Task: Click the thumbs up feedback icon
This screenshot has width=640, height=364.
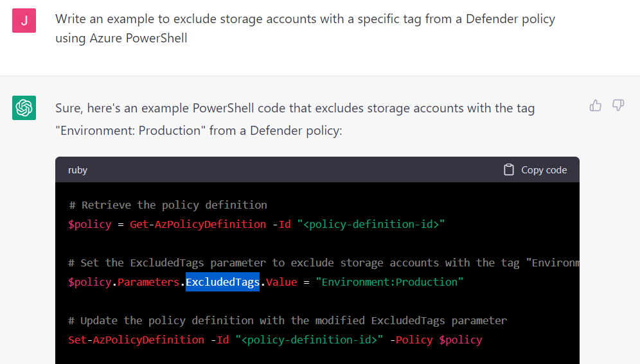Action: [x=596, y=105]
